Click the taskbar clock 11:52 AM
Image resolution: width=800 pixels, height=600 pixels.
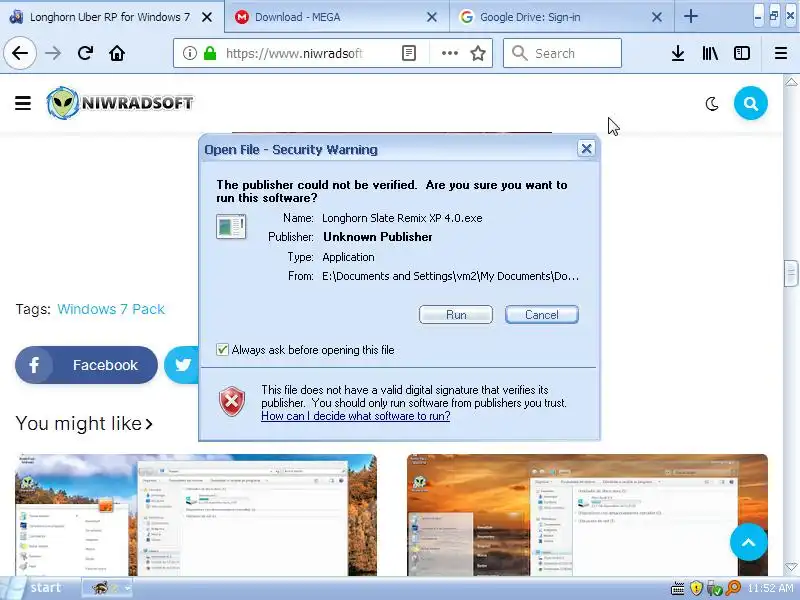click(x=770, y=588)
